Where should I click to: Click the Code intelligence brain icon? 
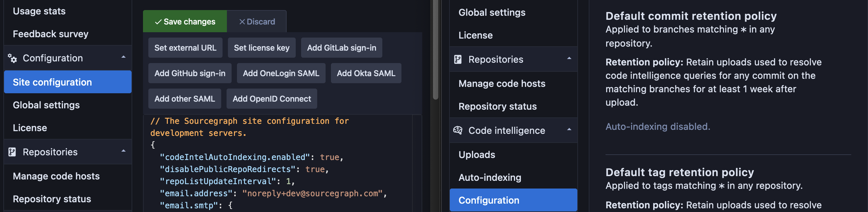[457, 130]
